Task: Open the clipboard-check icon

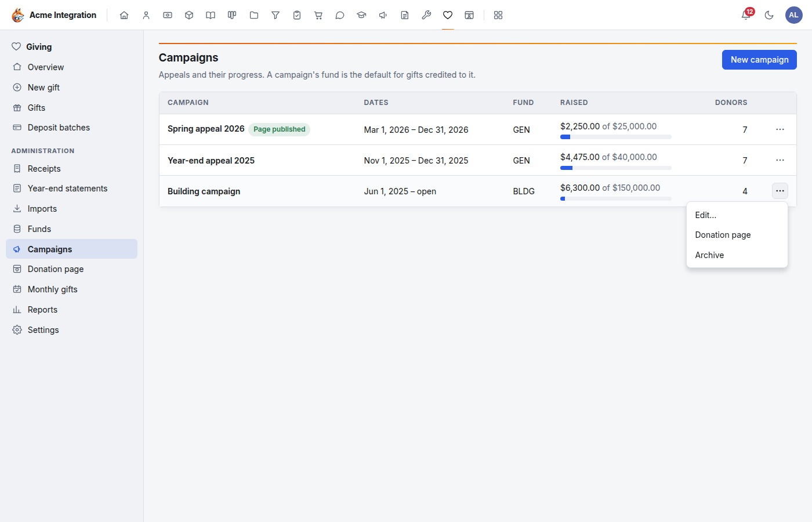Action: 297,15
